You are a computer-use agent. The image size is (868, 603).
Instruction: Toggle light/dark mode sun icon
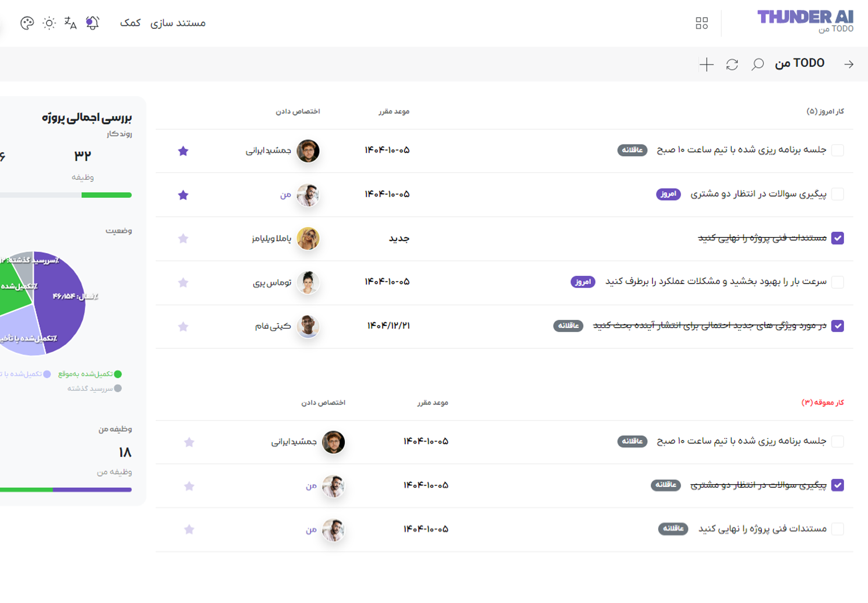tap(49, 23)
